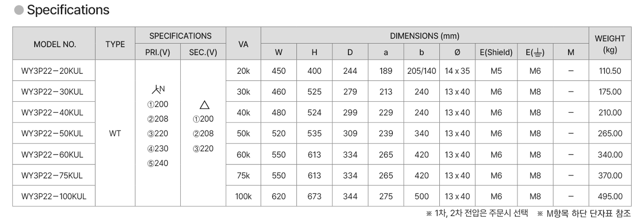Click the ground symbol column header

535,53
